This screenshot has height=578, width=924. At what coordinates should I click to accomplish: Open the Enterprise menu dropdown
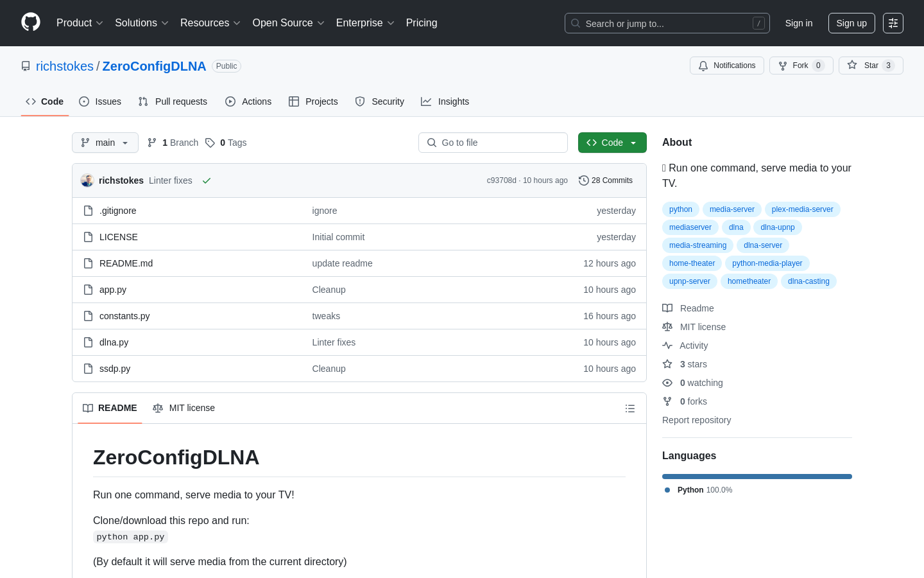(x=365, y=23)
